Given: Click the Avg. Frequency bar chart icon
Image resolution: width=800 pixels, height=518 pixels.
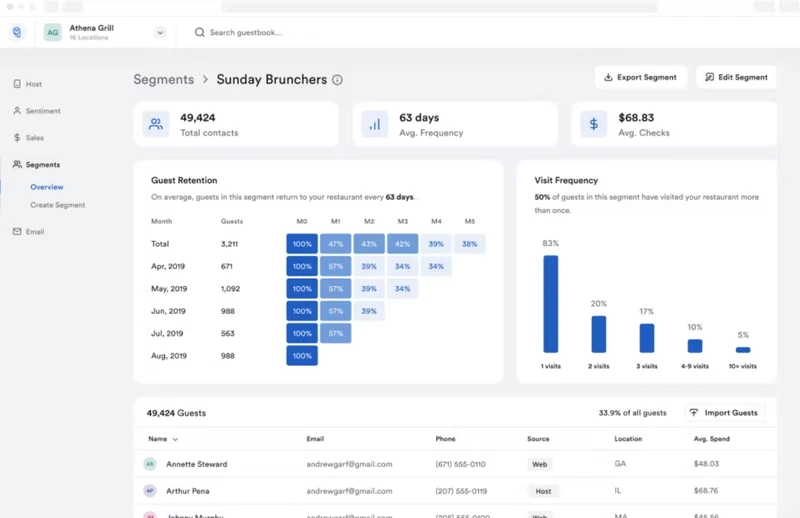Looking at the screenshot, I should (375, 124).
